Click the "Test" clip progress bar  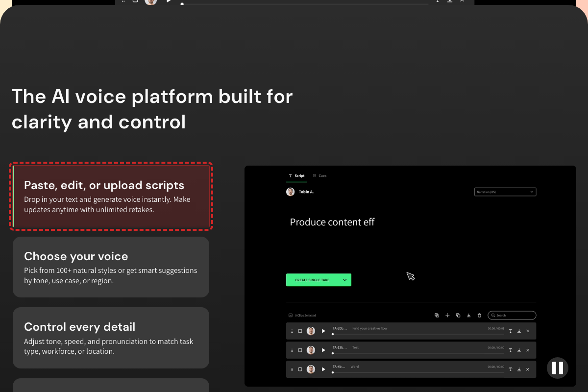tap(418, 353)
